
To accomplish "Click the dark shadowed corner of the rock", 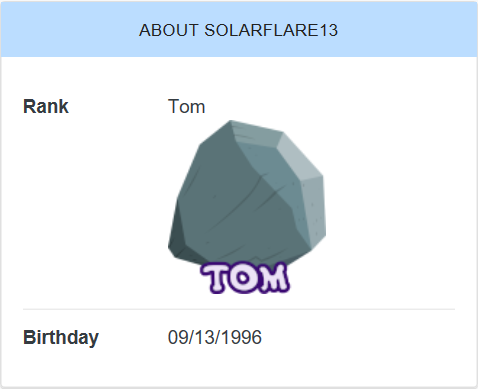I will point(177,235).
